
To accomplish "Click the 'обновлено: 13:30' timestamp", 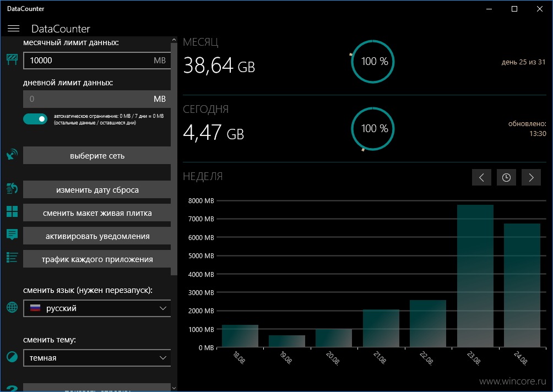I will tap(527, 129).
